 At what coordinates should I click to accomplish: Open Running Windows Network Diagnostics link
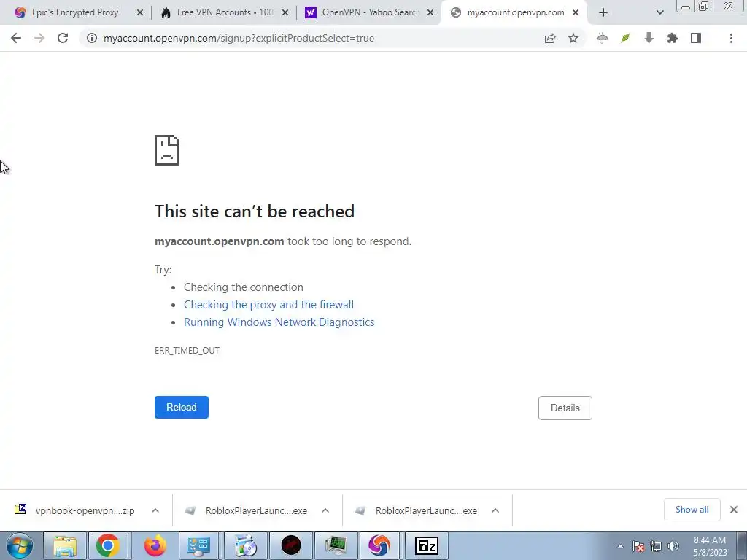click(x=279, y=322)
